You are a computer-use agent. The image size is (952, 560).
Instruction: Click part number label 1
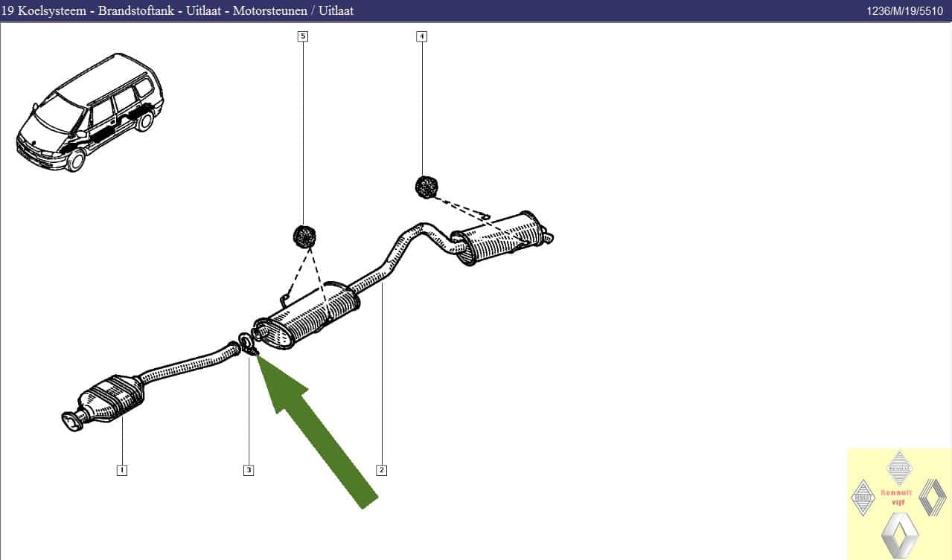(x=121, y=470)
